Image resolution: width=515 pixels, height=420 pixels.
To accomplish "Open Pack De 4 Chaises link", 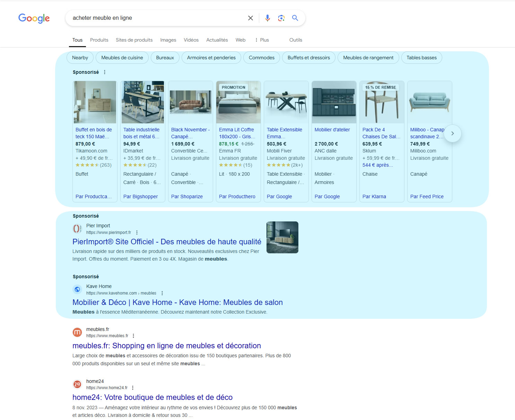I will (381, 133).
